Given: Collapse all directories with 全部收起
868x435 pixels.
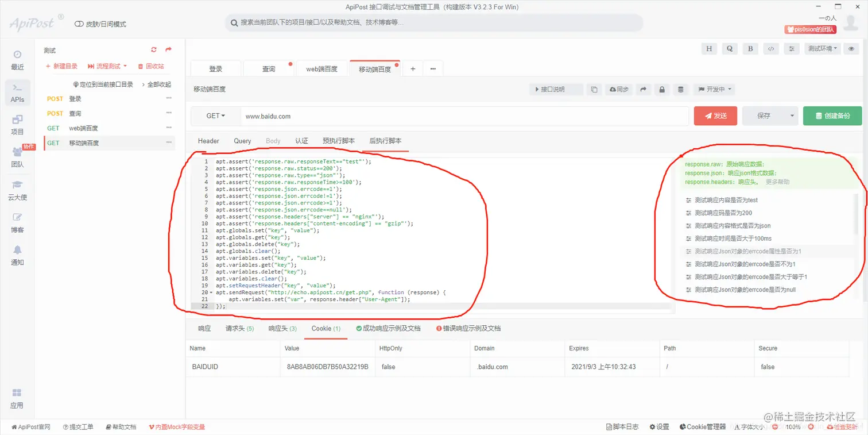Looking at the screenshot, I should (156, 84).
